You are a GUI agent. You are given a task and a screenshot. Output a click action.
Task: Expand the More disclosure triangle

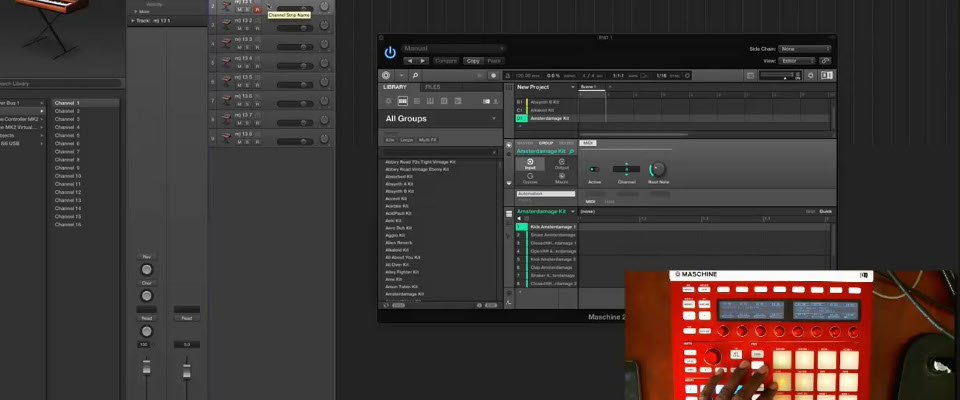click(x=135, y=12)
